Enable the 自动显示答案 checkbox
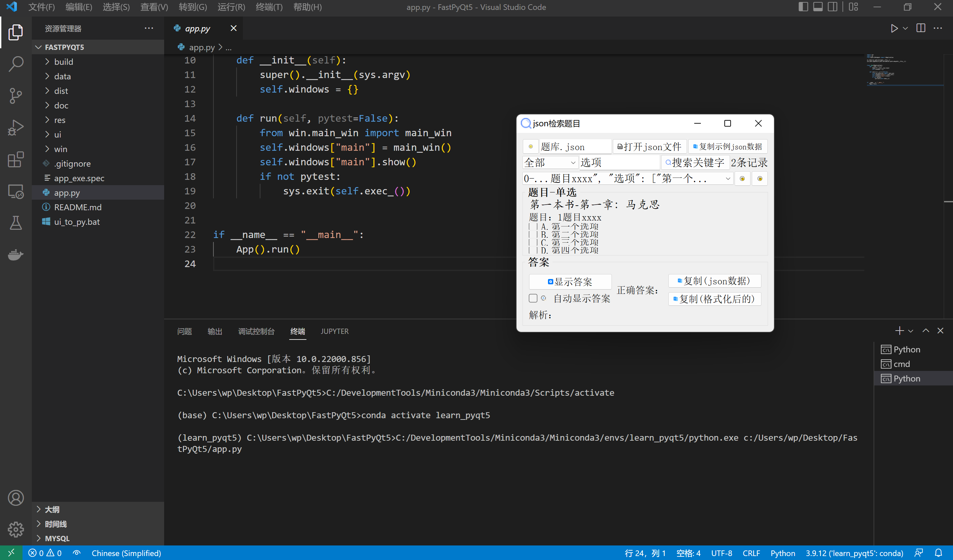Viewport: 953px width, 560px height. tap(533, 298)
